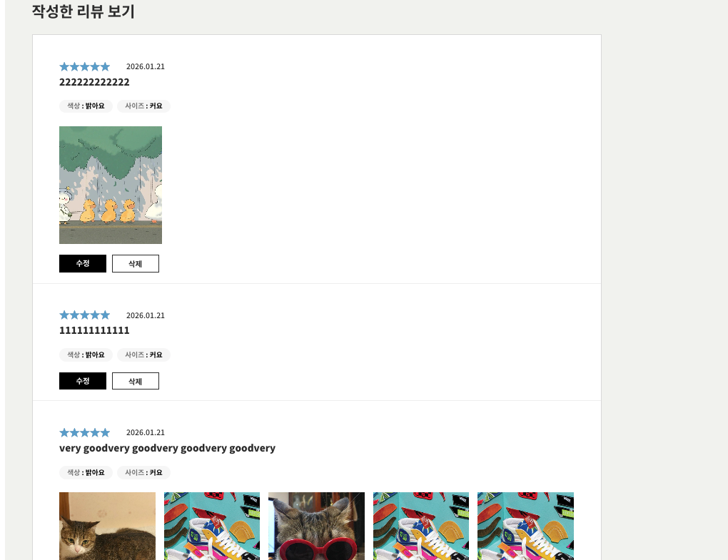Image resolution: width=728 pixels, height=560 pixels.
Task: Open the cat with red sunglasses thumbnail
Action: coord(317,526)
